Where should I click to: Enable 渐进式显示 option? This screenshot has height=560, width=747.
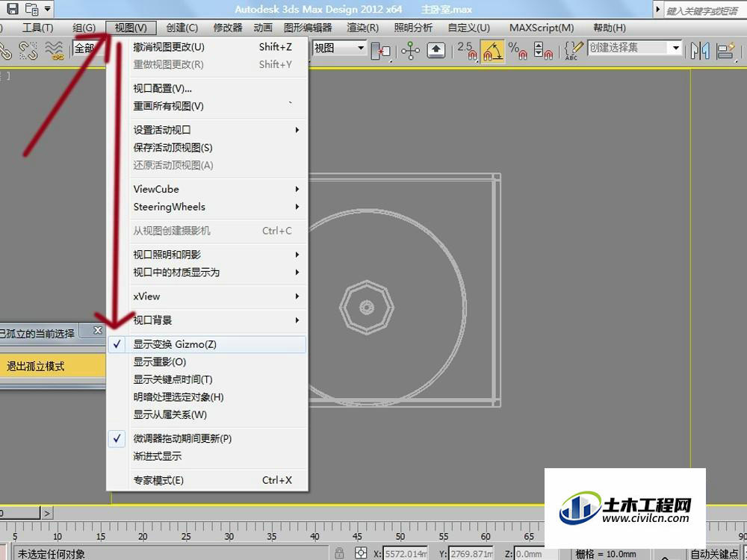(207, 456)
